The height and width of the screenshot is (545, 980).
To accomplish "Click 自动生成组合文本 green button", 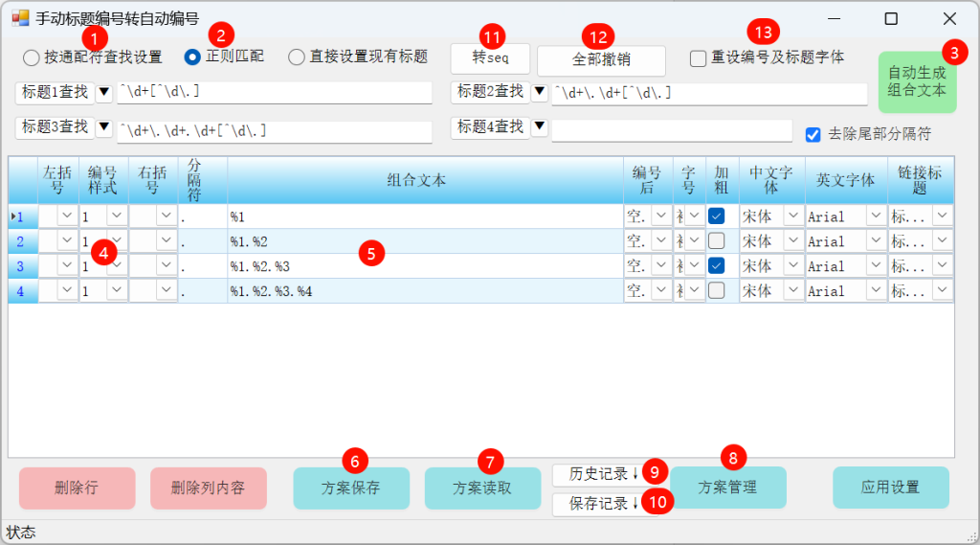I will pos(917,82).
